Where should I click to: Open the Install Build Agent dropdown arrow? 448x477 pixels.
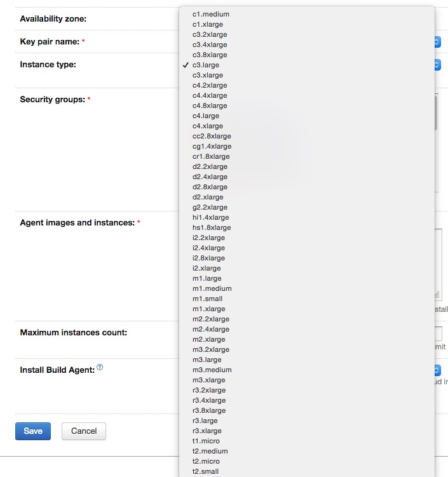point(438,370)
